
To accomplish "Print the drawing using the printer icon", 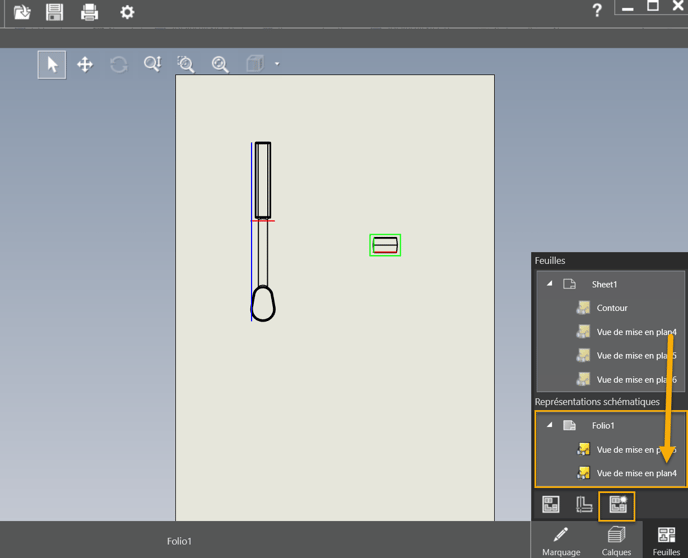I will [x=90, y=12].
